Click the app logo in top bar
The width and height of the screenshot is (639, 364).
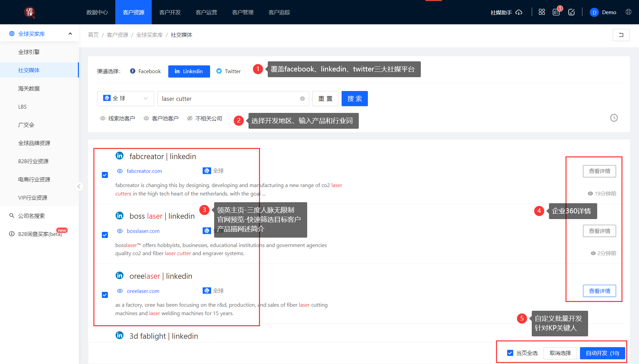tap(30, 12)
